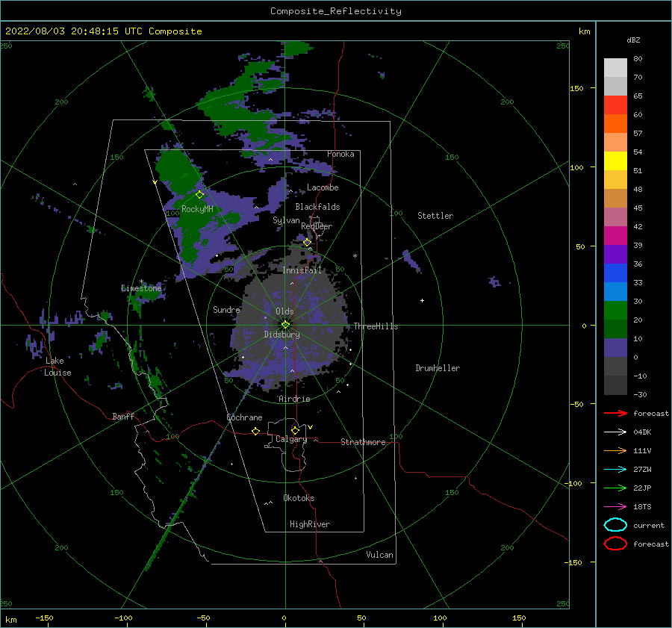This screenshot has height=628, width=672.
Task: Click the Blackfalds label
Action: pyautogui.click(x=317, y=207)
